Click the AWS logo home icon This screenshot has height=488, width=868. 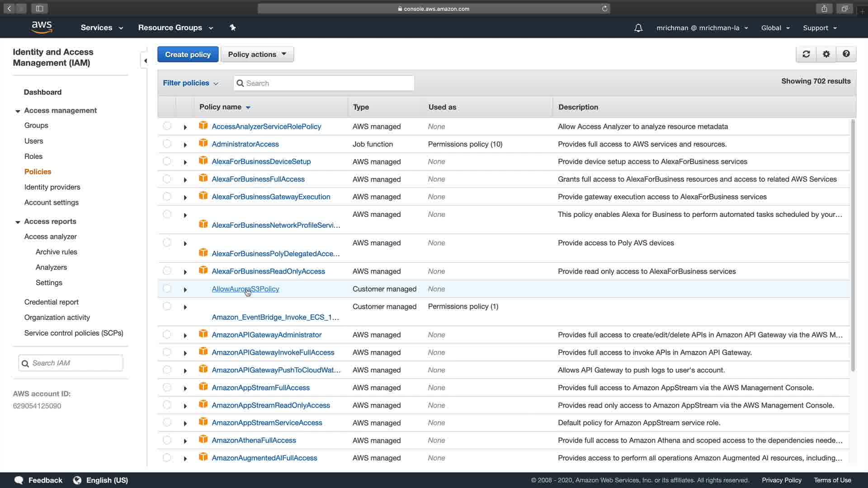pyautogui.click(x=42, y=27)
